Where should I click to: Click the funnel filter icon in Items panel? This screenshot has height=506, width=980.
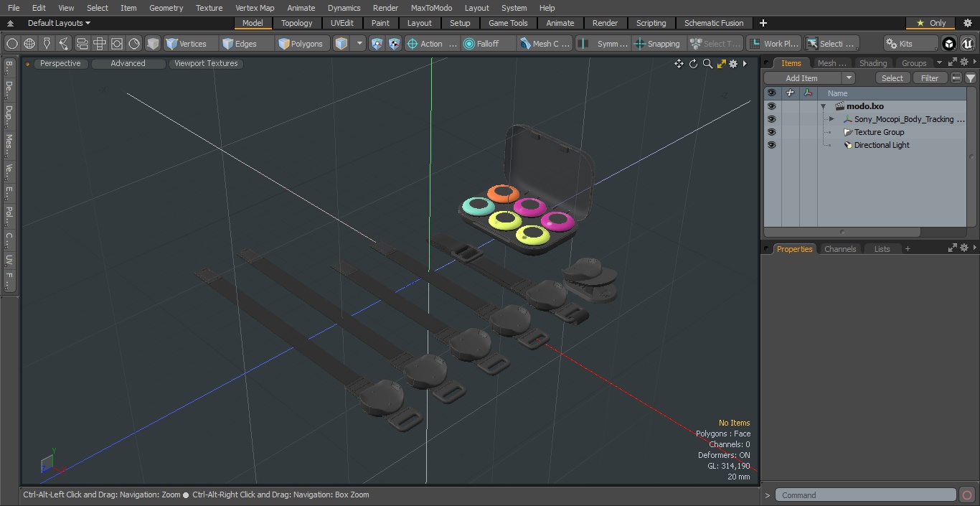[971, 78]
